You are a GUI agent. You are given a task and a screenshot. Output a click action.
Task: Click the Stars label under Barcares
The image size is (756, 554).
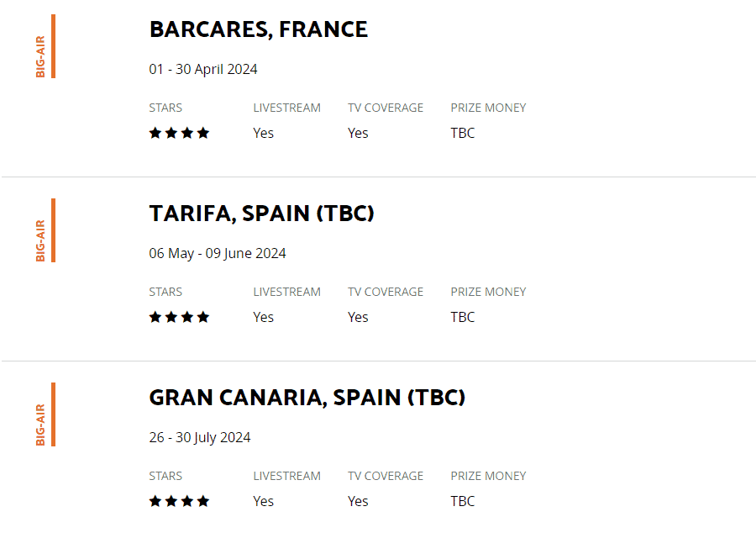(165, 108)
